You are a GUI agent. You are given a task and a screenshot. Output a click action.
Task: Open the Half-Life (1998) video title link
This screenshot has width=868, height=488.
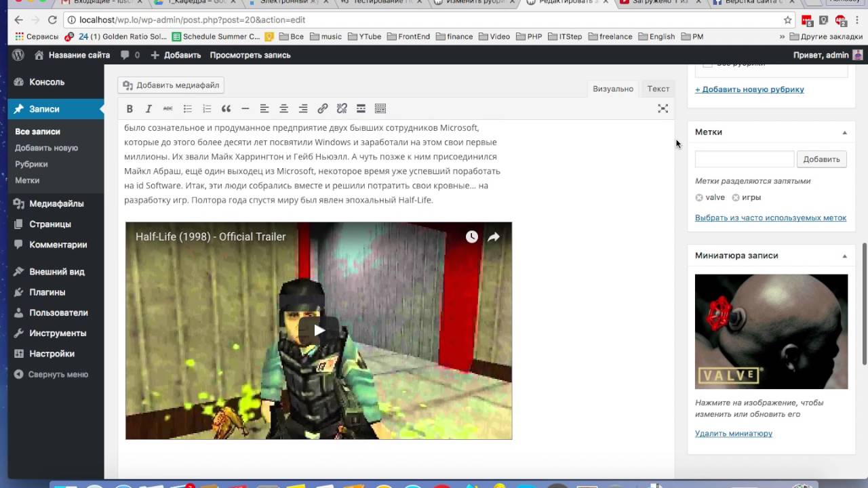click(211, 237)
